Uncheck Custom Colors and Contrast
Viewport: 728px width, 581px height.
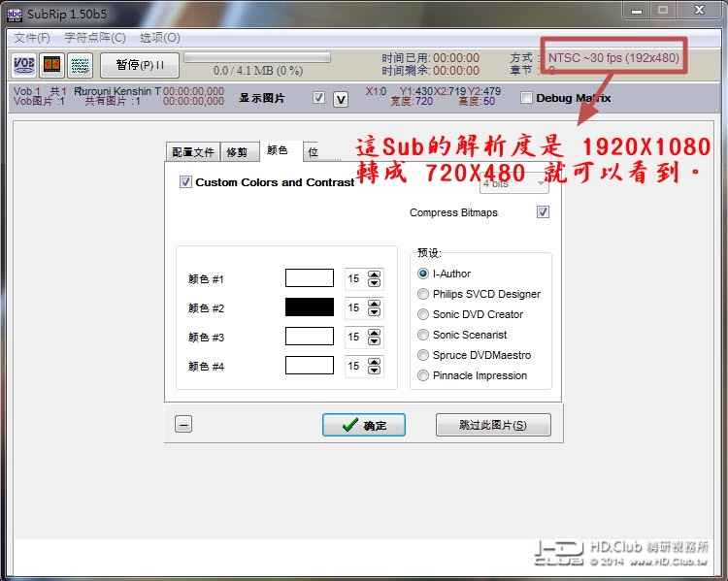click(x=185, y=182)
